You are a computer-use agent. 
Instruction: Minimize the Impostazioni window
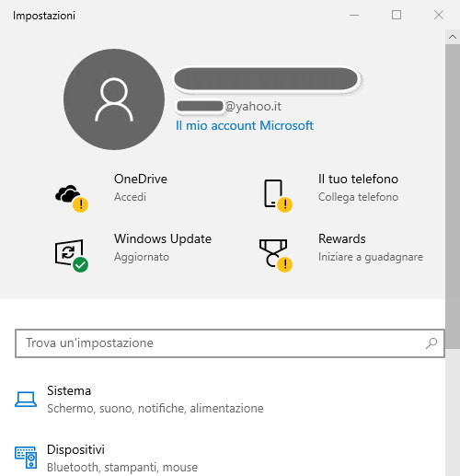click(354, 15)
